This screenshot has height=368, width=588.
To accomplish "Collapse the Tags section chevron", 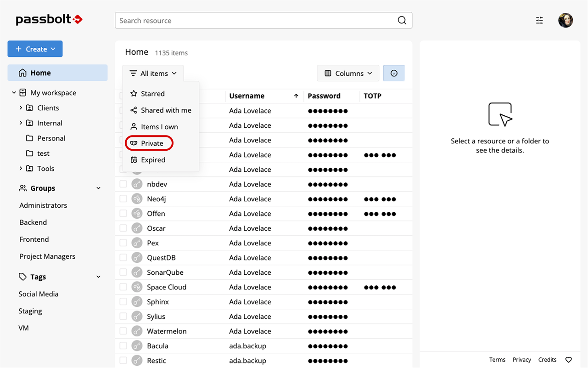I will pos(98,277).
